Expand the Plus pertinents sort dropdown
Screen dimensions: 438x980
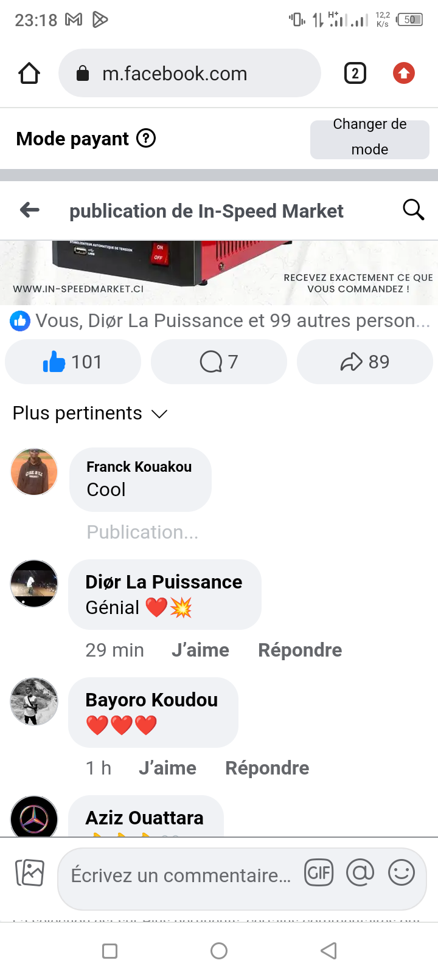coord(90,413)
